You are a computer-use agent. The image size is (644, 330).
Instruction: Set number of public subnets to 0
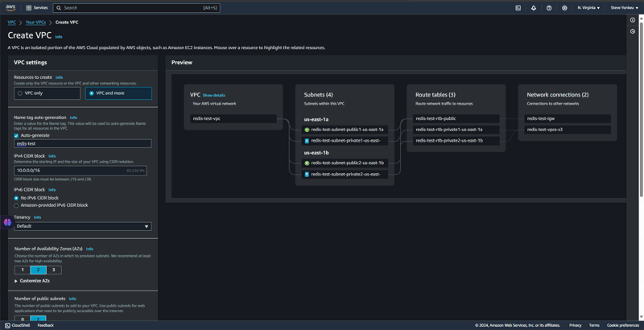point(23,319)
